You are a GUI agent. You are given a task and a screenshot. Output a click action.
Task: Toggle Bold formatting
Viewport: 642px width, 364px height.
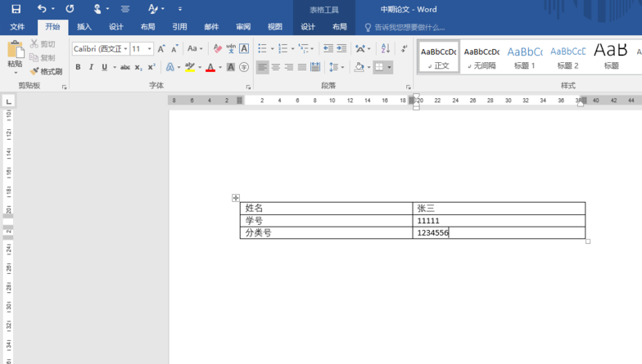(79, 67)
